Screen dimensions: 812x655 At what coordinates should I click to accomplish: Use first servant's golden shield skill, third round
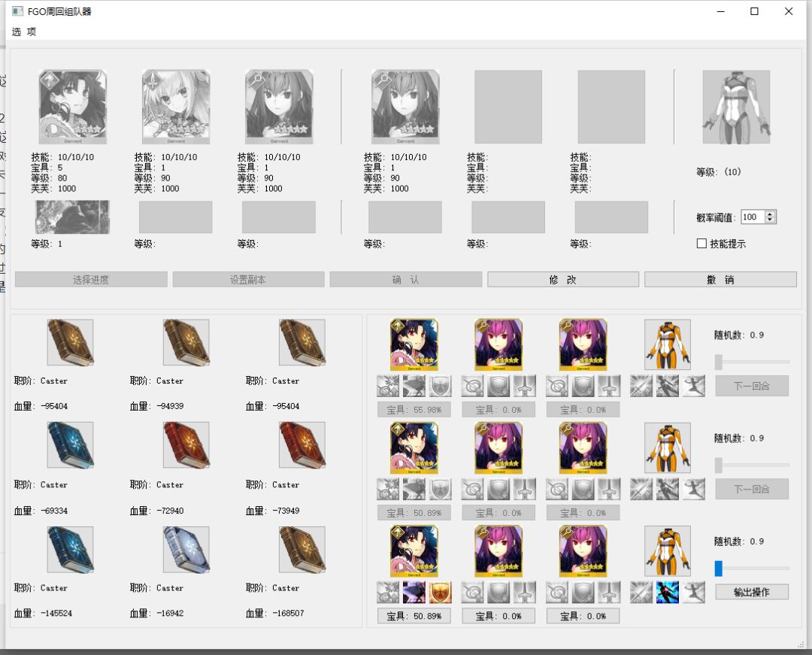pos(440,593)
